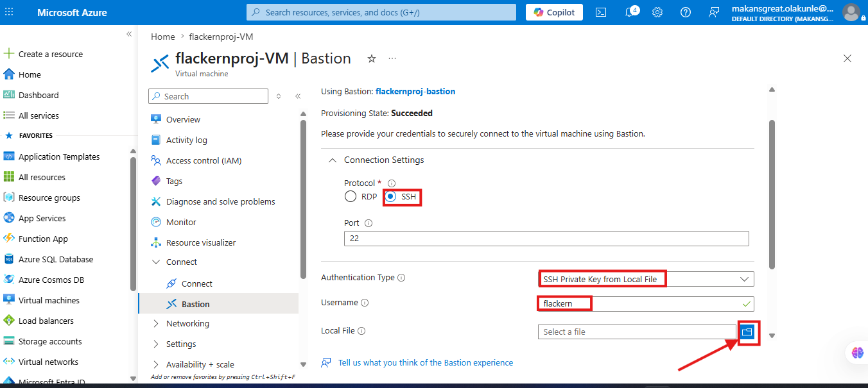Favorite the Bastion page with the star

[371, 58]
